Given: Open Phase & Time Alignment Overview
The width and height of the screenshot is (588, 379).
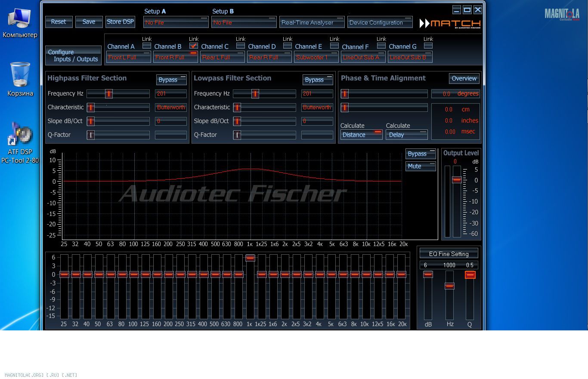Looking at the screenshot, I should point(464,78).
